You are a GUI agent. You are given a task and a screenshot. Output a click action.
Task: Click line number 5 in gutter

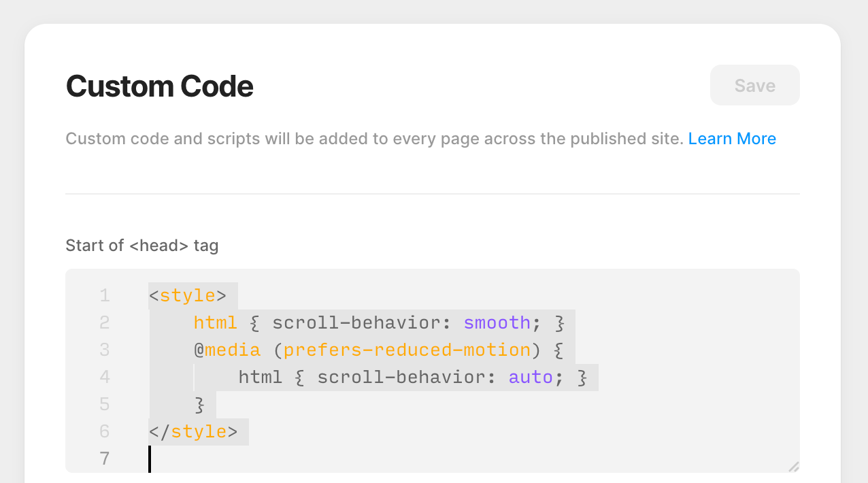(104, 404)
